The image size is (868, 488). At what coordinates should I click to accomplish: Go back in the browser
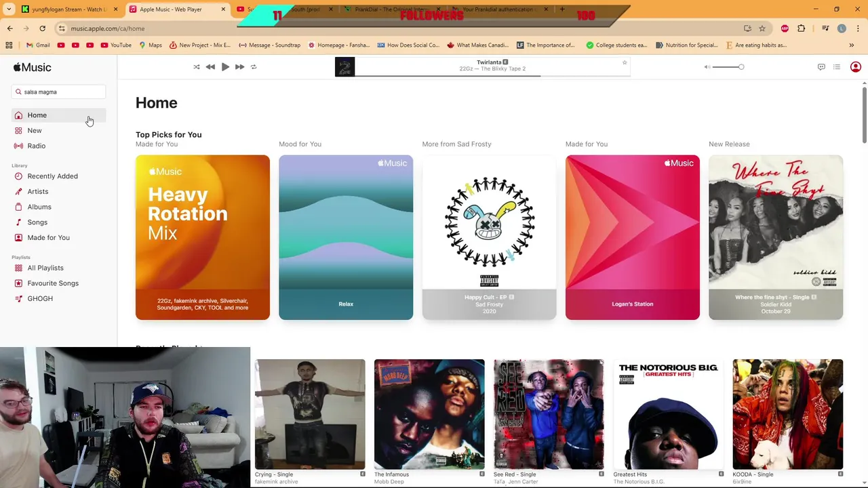[9, 28]
